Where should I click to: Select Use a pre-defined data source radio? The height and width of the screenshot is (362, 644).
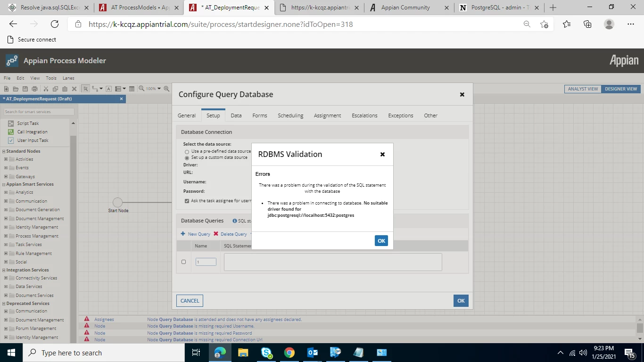coord(187,152)
